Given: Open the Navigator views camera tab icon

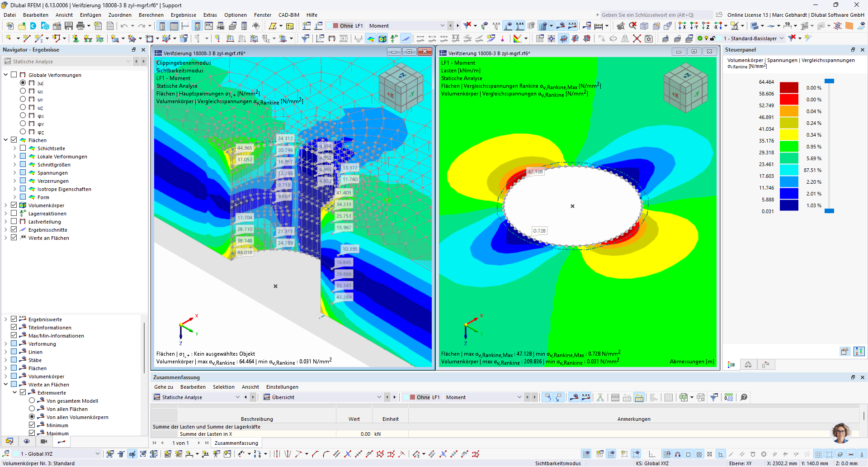Looking at the screenshot, I should 44,441.
